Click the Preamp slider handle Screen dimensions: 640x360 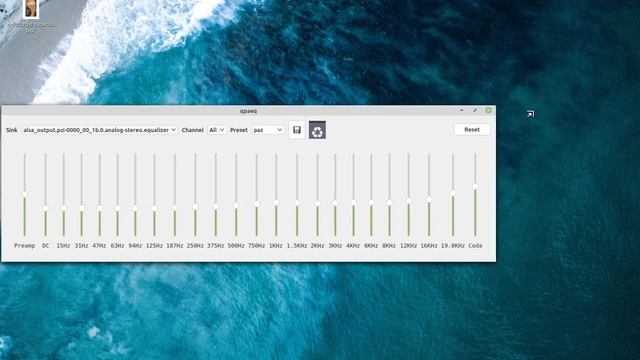(24, 195)
